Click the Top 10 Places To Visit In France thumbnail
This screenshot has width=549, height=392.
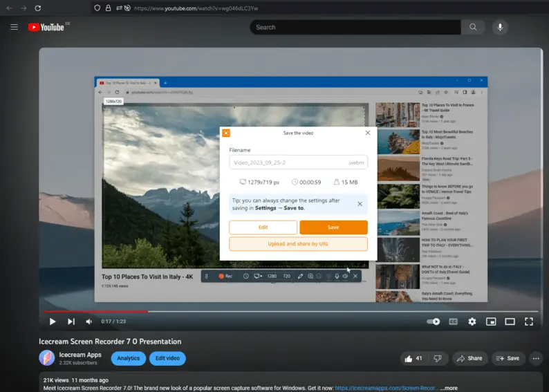click(x=398, y=115)
